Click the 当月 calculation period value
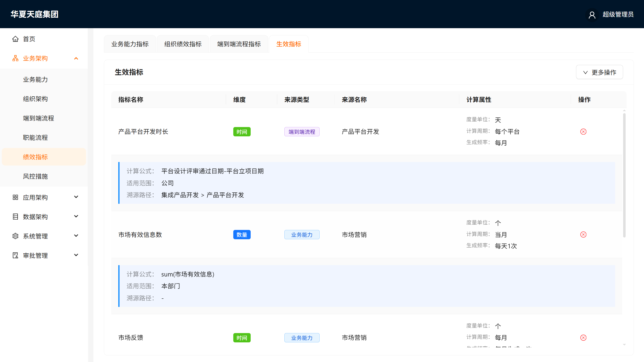This screenshot has width=644, height=362. pyautogui.click(x=501, y=235)
